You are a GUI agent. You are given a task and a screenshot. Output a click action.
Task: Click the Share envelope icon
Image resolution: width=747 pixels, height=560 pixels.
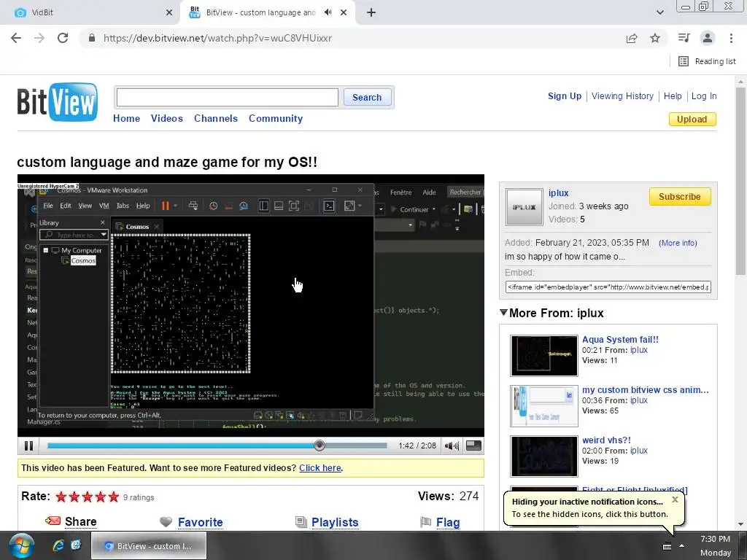[53, 521]
